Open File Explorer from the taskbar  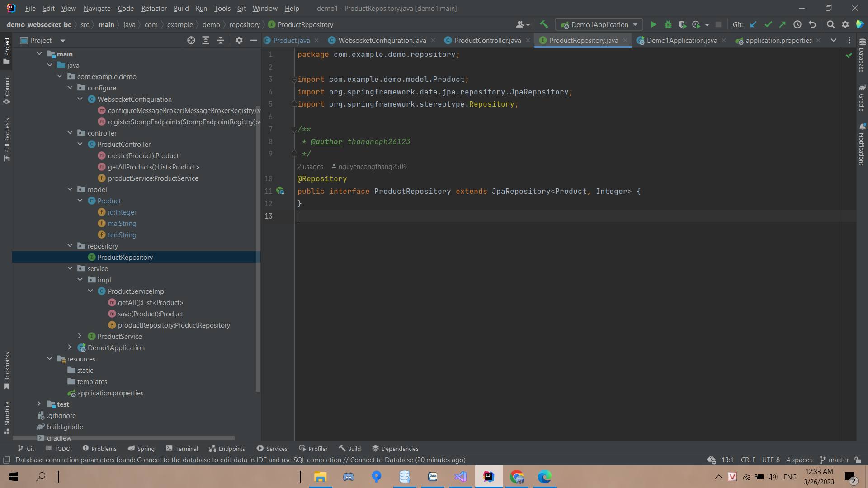coord(320,477)
